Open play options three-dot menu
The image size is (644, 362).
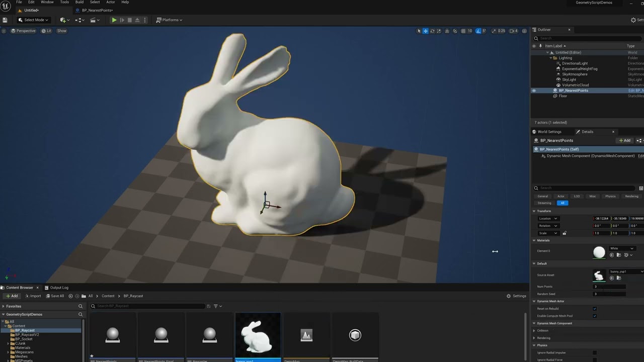point(145,20)
